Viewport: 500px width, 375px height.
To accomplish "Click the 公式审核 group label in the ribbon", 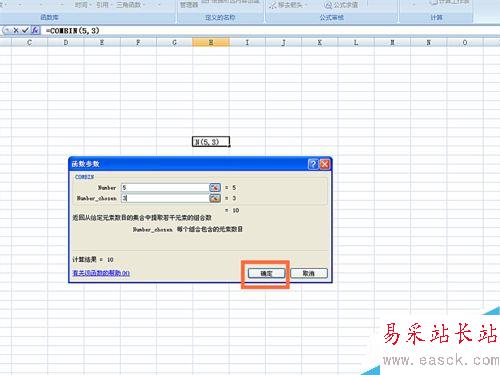I will coord(332,17).
